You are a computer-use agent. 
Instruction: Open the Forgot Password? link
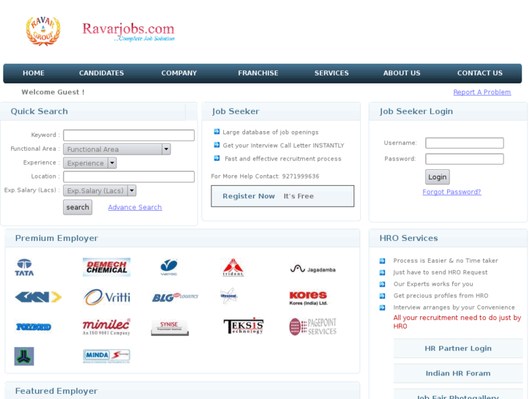tap(452, 192)
